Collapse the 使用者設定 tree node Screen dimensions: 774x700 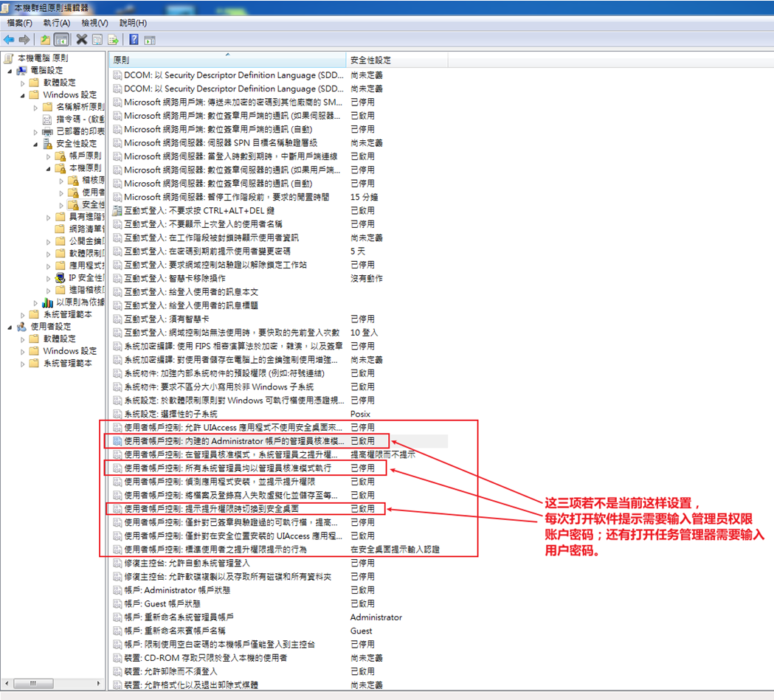tap(10, 327)
